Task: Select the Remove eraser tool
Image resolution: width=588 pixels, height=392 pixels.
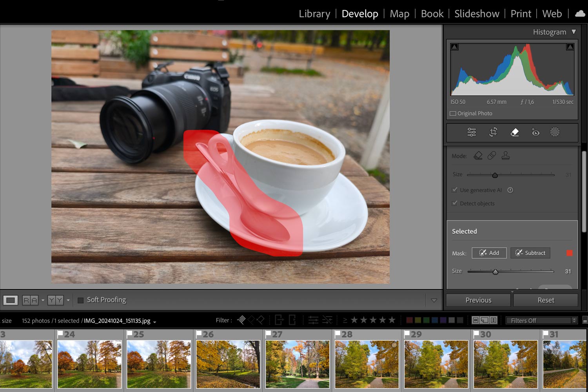Action: (515, 132)
